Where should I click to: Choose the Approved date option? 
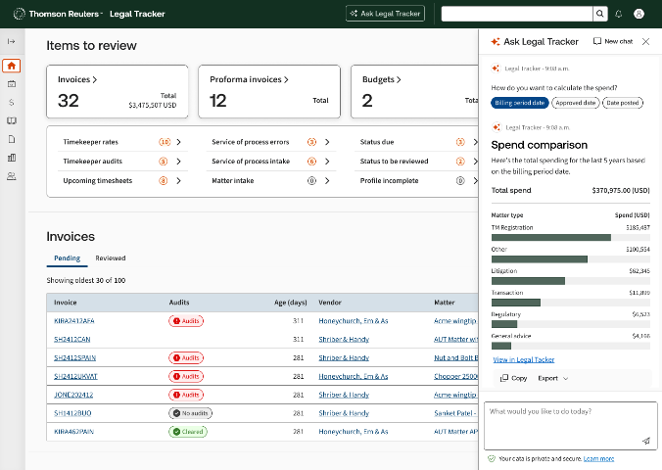(x=575, y=103)
